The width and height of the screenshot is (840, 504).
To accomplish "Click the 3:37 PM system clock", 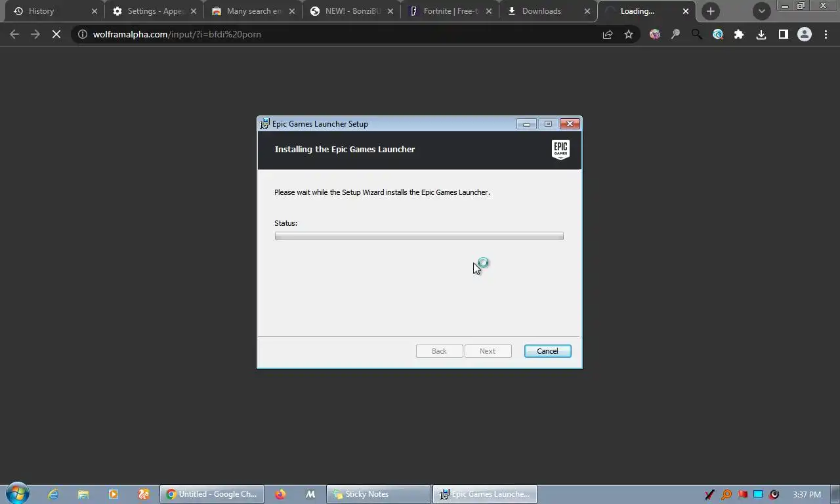I will pyautogui.click(x=807, y=495).
